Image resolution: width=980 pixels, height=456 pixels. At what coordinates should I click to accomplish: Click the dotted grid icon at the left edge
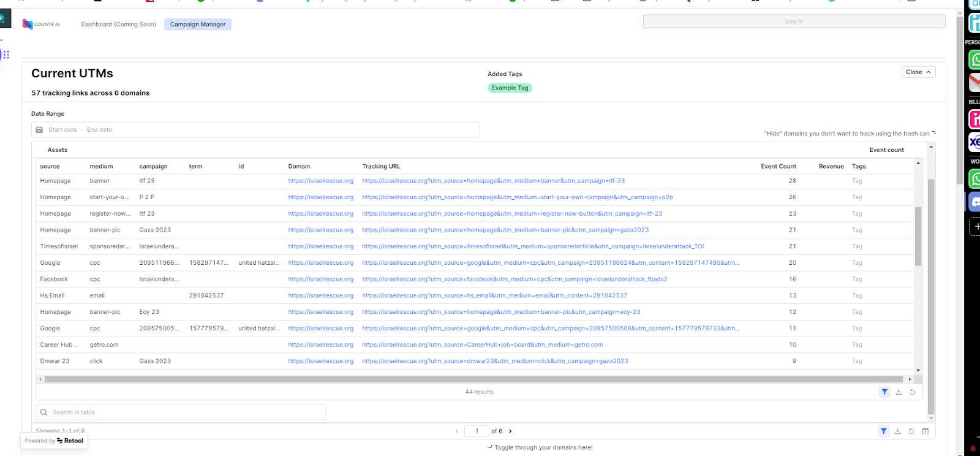[x=6, y=55]
